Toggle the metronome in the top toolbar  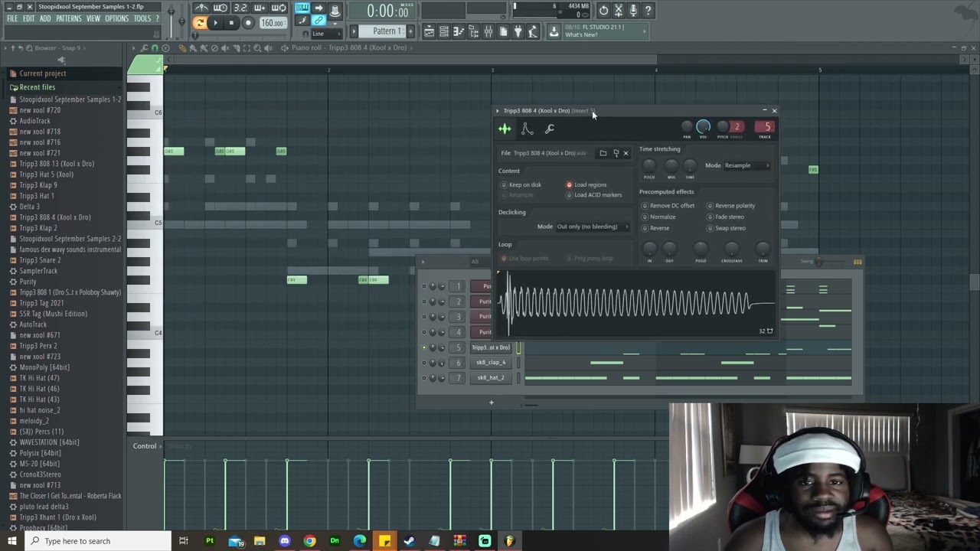click(x=201, y=8)
